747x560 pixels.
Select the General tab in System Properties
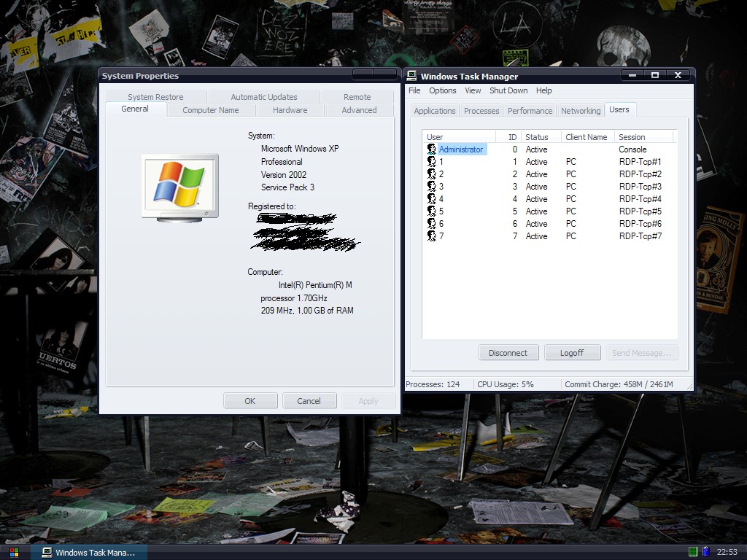[135, 109]
